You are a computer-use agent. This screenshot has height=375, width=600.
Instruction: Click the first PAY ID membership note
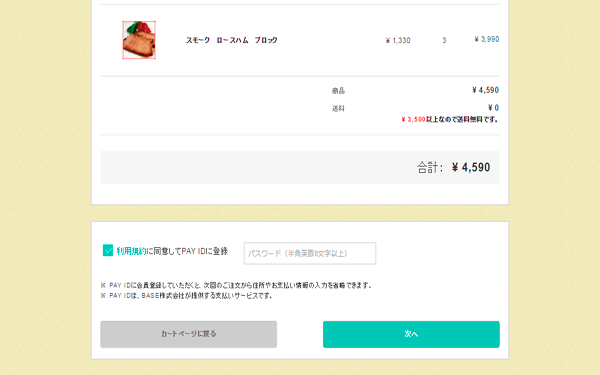click(x=236, y=285)
